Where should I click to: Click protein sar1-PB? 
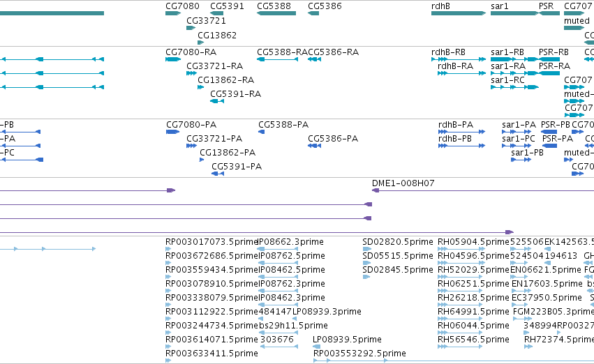[527, 153]
